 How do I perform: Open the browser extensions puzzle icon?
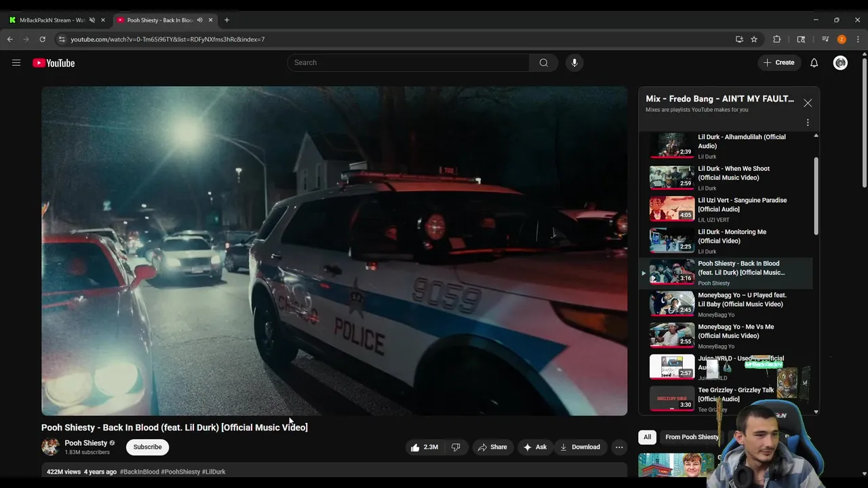point(777,39)
